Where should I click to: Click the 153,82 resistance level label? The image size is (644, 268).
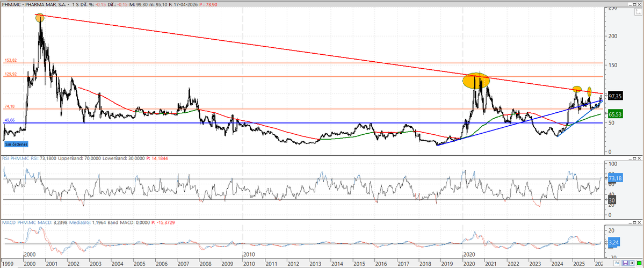10,60
